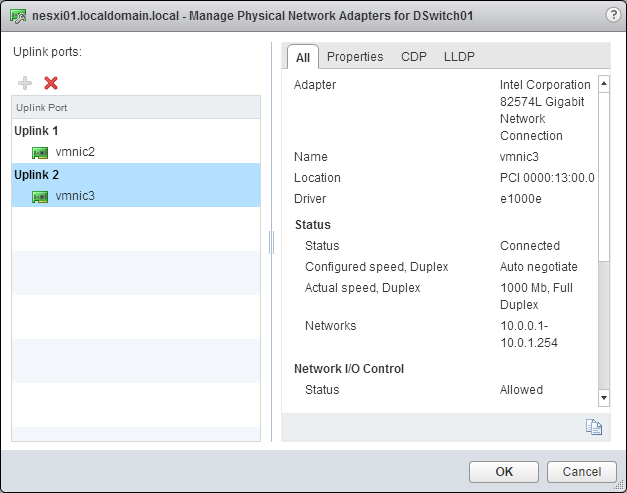The width and height of the screenshot is (627, 493).
Task: Click scrollbar down arrow in details pane
Action: click(604, 398)
